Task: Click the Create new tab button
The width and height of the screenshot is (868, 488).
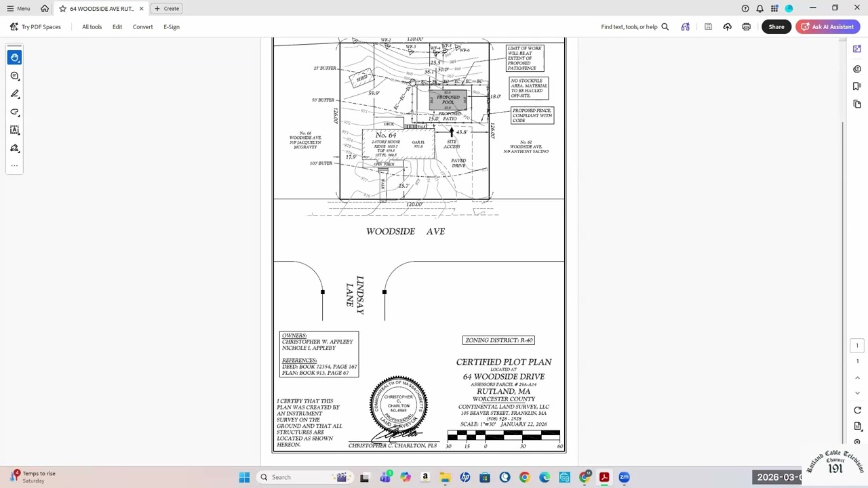Action: [167, 9]
